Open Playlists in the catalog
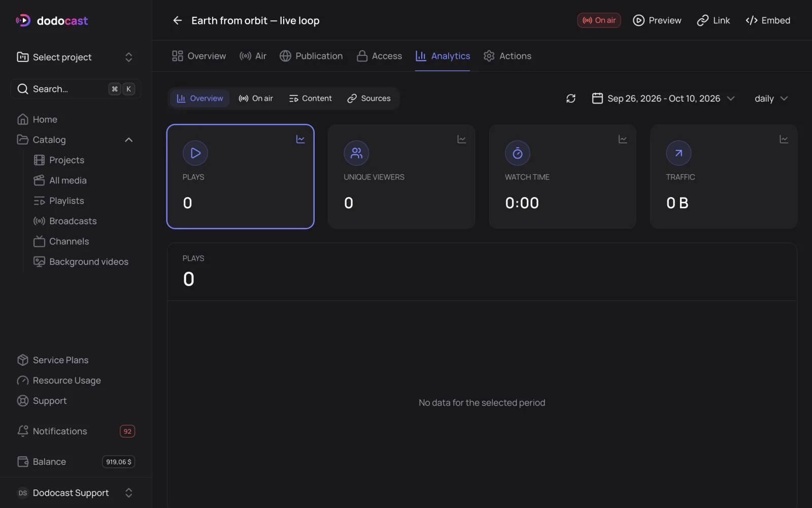Screen dimensions: 812x508 click(x=59, y=201)
